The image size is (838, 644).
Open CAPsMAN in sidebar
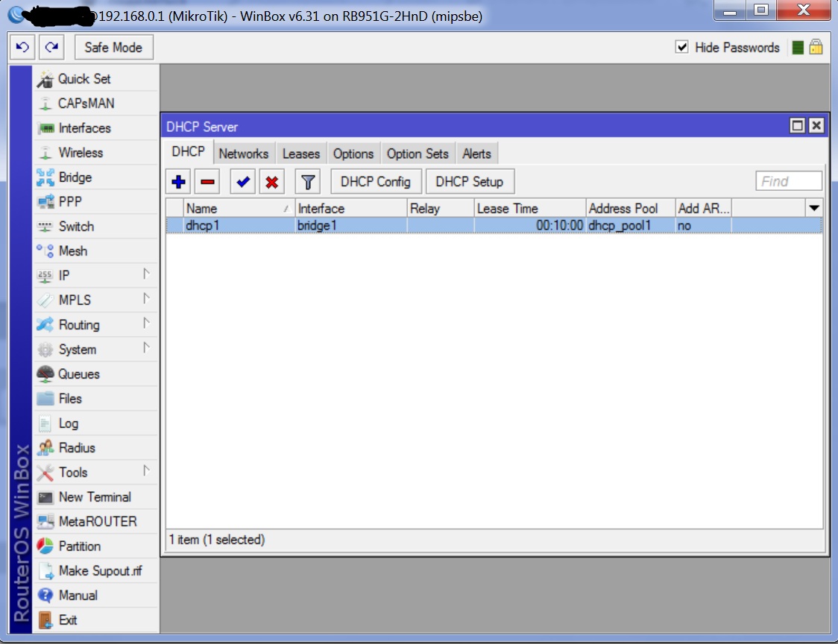[x=95, y=104]
